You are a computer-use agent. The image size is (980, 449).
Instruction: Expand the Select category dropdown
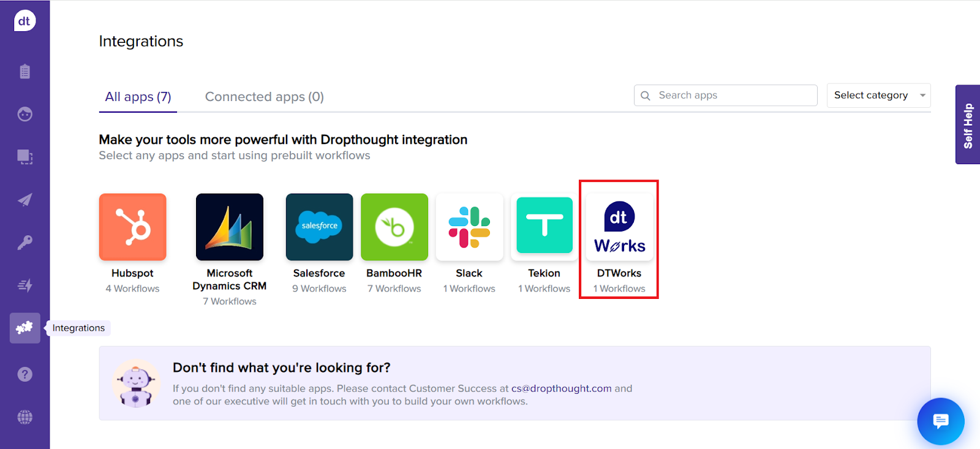pos(878,96)
